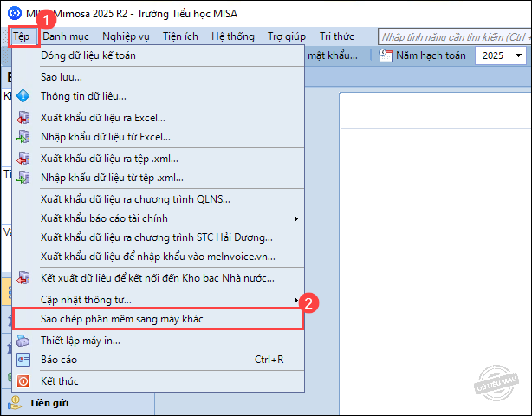
Task: Open the Nghiệp vụ menu
Action: (x=126, y=36)
